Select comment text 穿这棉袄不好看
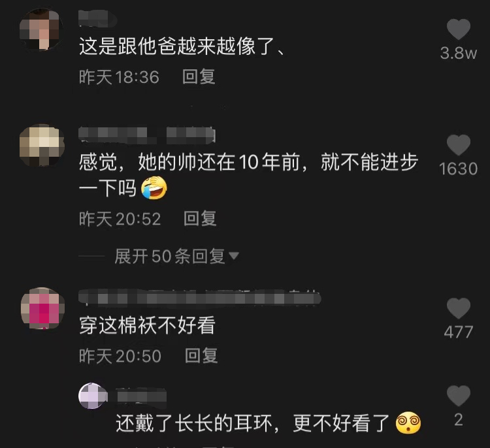This screenshot has width=490, height=448. point(147,325)
